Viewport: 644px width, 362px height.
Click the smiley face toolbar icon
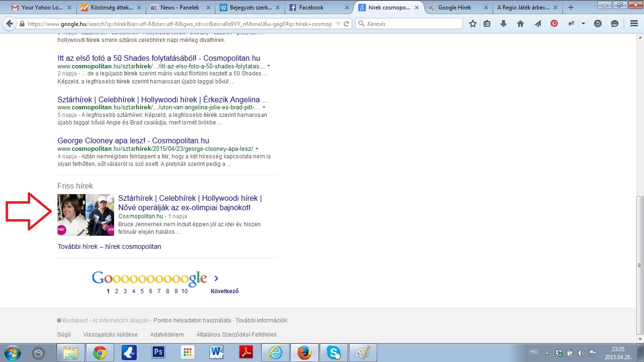point(615,24)
